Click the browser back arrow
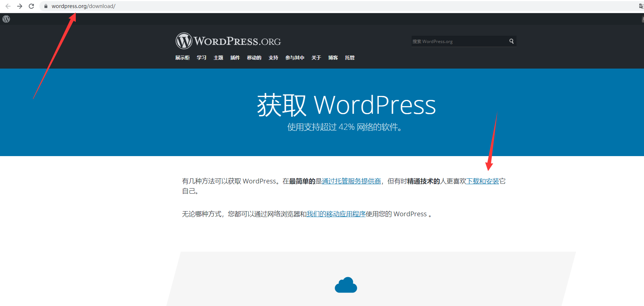 8,6
